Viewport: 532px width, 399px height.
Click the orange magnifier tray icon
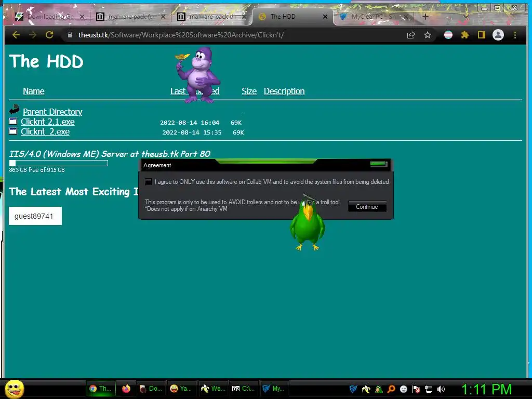tap(391, 389)
